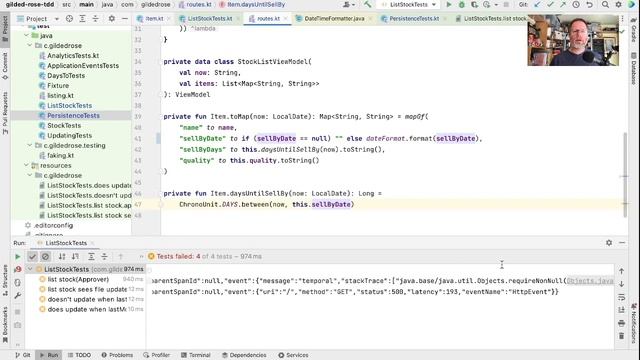Start the Debug configuration bug icon
This screenshot has height=360, width=640.
click(462, 4)
